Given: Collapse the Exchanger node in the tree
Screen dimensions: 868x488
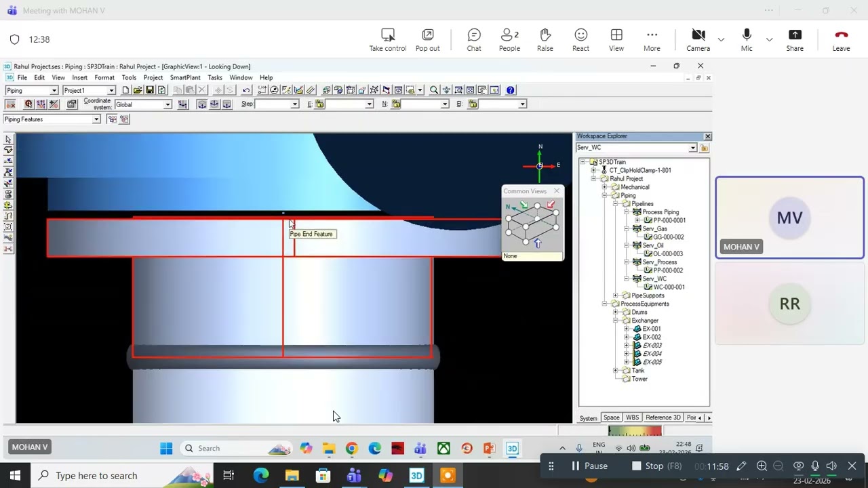Looking at the screenshot, I should 616,321.
